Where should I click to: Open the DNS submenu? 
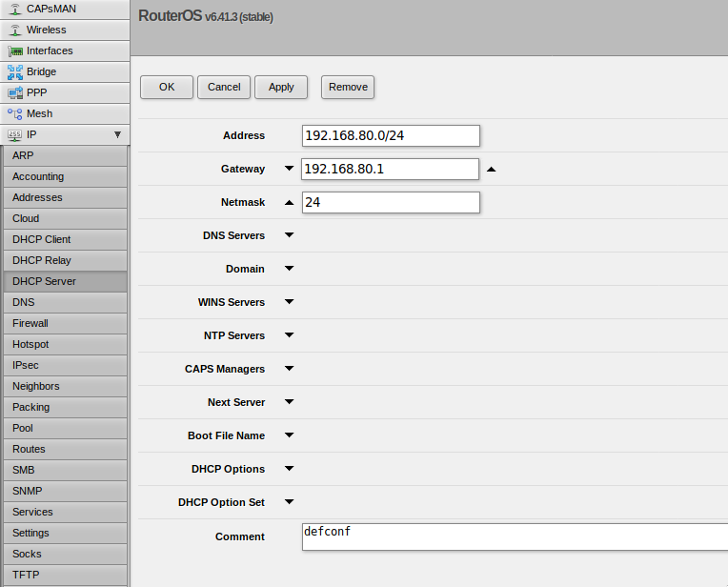coord(65,302)
